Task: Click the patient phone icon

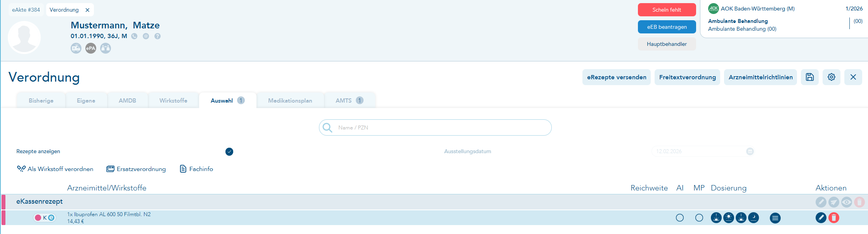Action: (x=134, y=36)
